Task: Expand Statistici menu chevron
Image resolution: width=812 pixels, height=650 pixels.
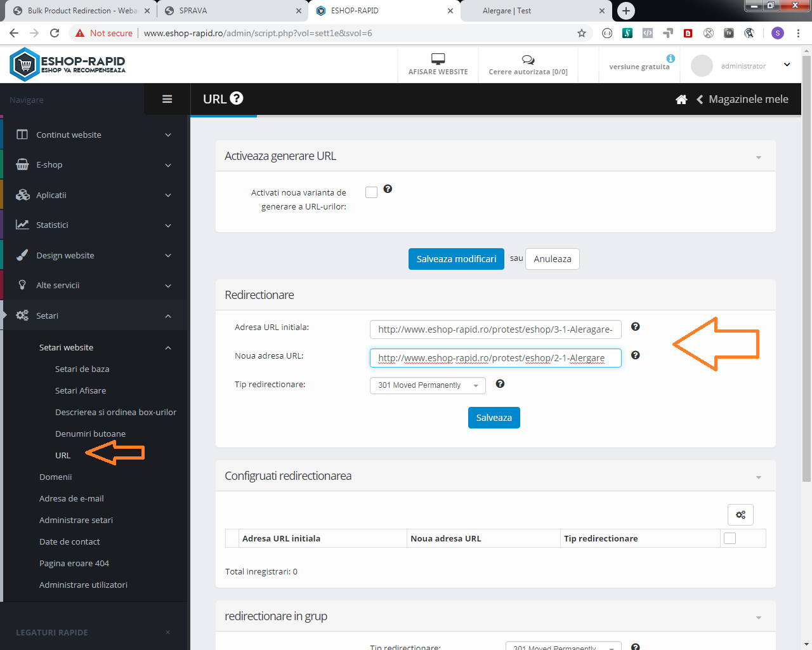Action: pyautogui.click(x=168, y=225)
